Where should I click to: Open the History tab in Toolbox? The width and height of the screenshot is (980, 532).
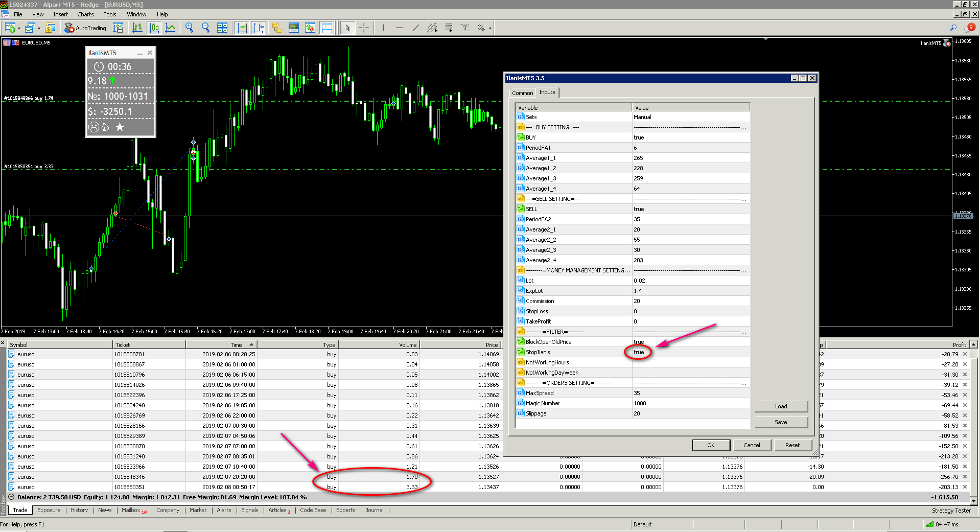coord(79,510)
